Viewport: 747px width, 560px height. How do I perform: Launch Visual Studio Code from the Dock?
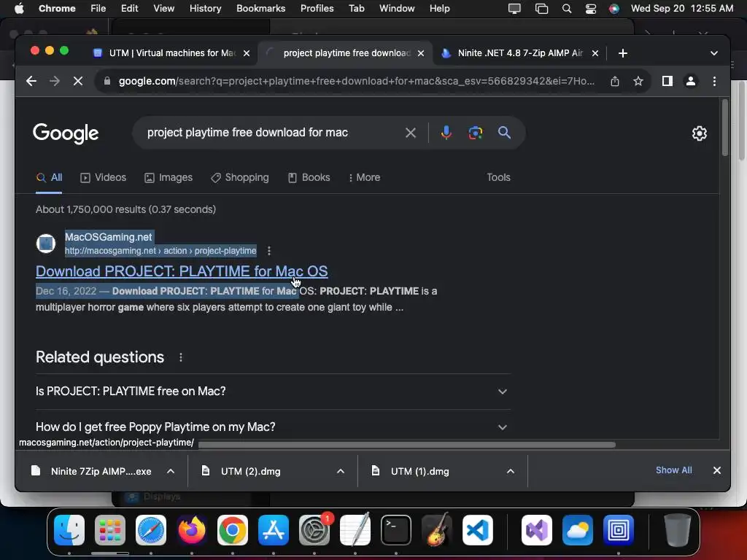pos(477,530)
